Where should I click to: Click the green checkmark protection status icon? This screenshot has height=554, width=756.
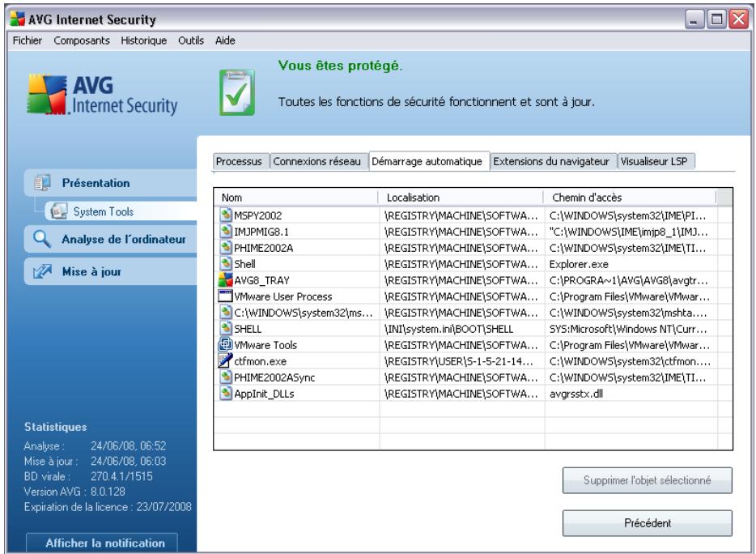pyautogui.click(x=237, y=92)
